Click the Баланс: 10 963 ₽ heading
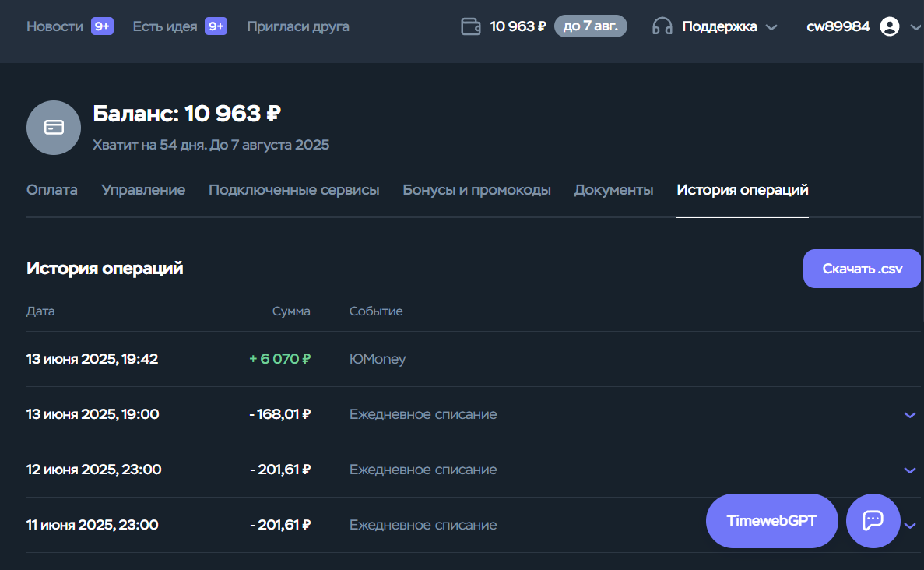This screenshot has height=570, width=924. [187, 114]
